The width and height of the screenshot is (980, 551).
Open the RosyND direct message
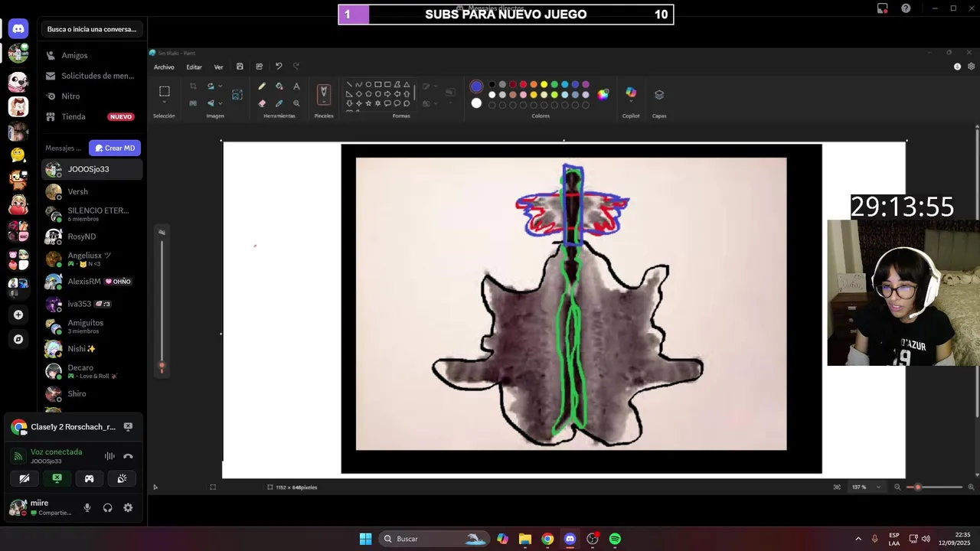click(91, 236)
